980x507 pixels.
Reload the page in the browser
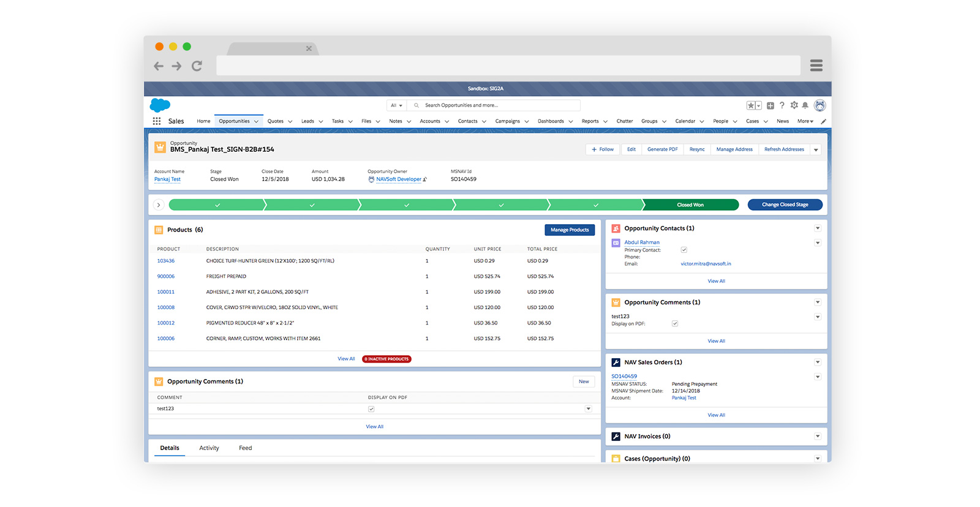[197, 66]
